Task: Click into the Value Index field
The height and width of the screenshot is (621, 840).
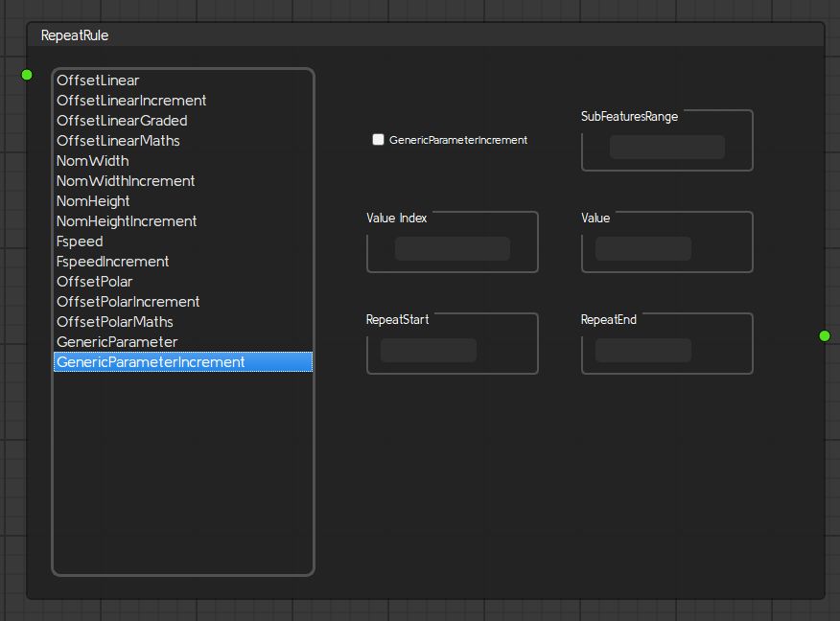Action: point(453,248)
